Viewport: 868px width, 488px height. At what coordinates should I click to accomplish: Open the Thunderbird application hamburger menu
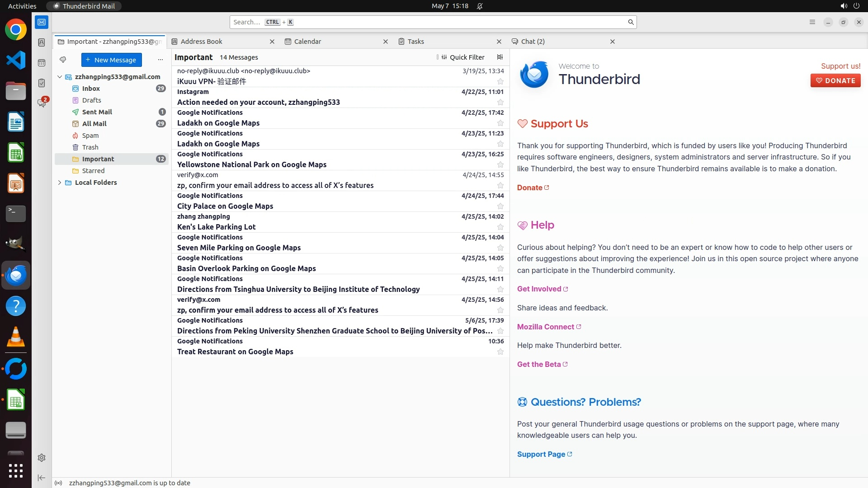point(812,22)
